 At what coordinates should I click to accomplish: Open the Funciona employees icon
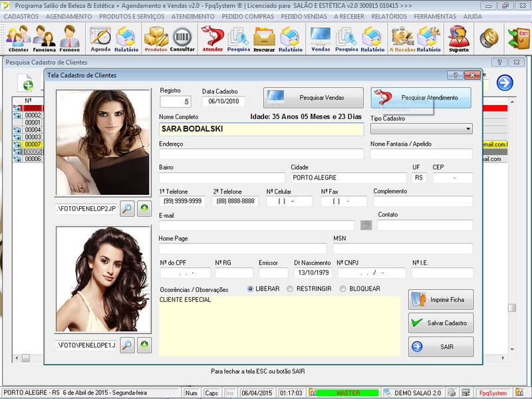[x=44, y=39]
